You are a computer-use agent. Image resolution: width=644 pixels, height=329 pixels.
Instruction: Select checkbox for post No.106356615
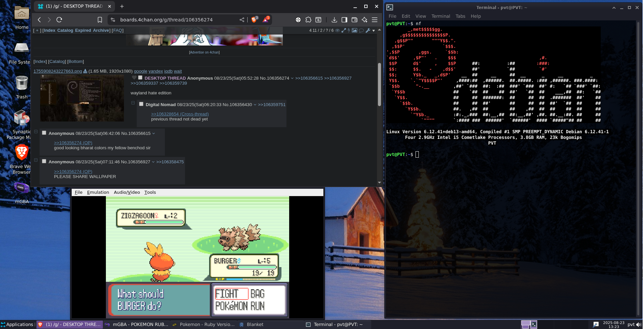point(44,133)
